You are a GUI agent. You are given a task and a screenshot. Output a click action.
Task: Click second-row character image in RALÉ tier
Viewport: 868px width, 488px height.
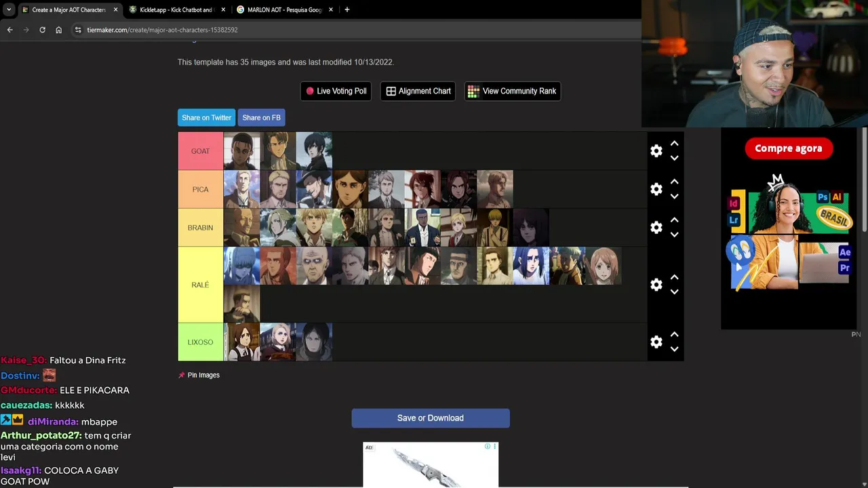[241, 304]
